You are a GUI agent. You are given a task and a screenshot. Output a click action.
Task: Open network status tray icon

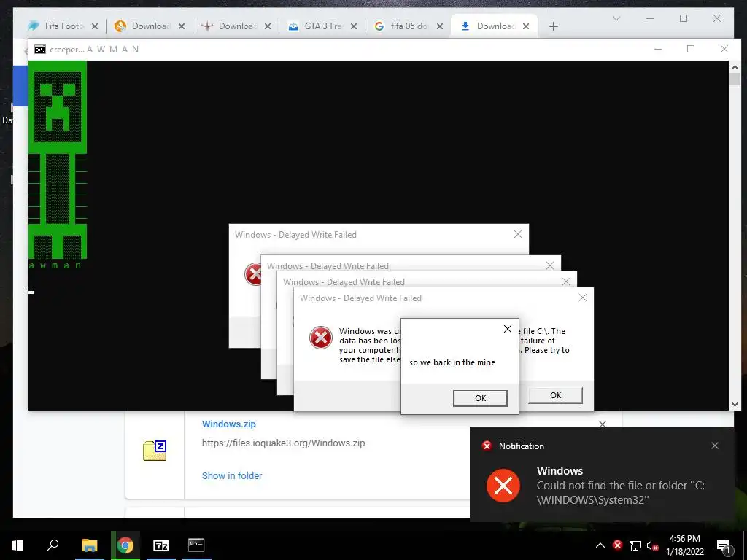pos(635,545)
